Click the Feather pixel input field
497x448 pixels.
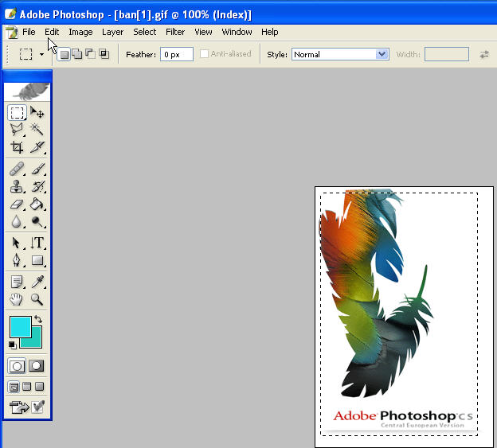click(176, 54)
